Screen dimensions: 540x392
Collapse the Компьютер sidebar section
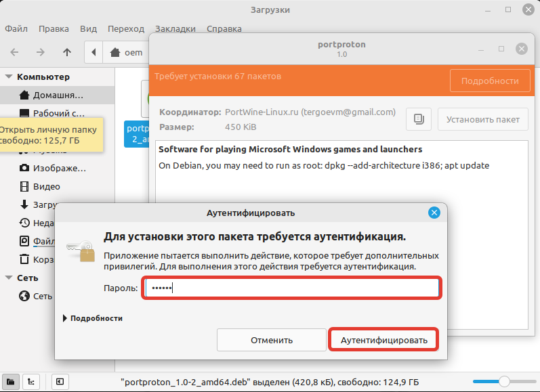click(9, 77)
